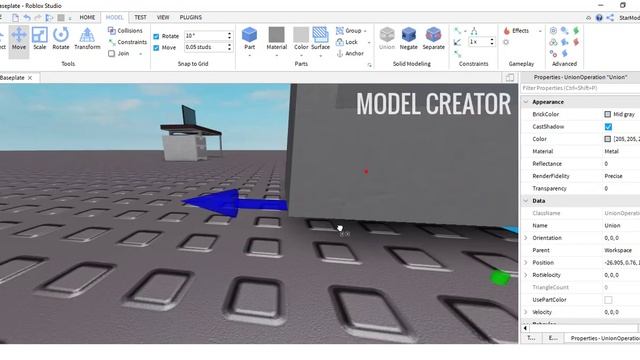Click the Create Constraint icon
Image resolution: width=640 pixels, height=360 pixels.
[458, 31]
